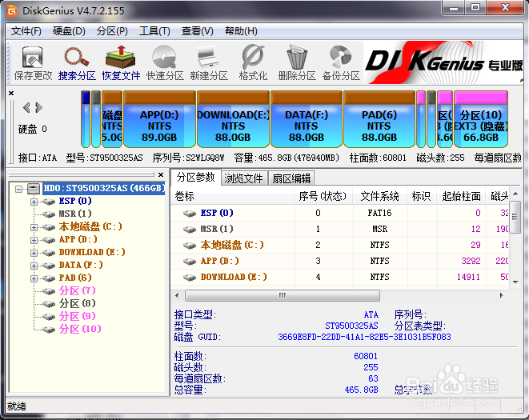Expand the DATA(F:) tree node

pyautogui.click(x=34, y=266)
